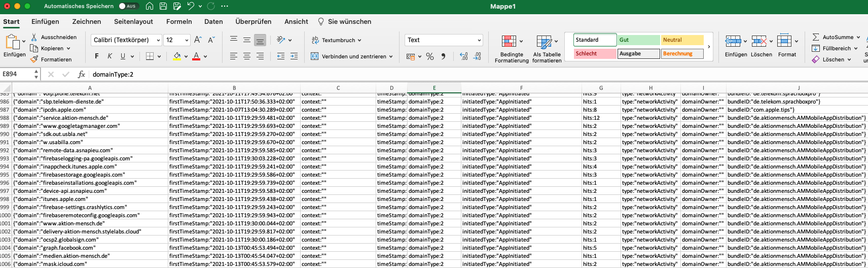The image size is (868, 268).
Task: Align text to top icon
Action: tap(234, 40)
